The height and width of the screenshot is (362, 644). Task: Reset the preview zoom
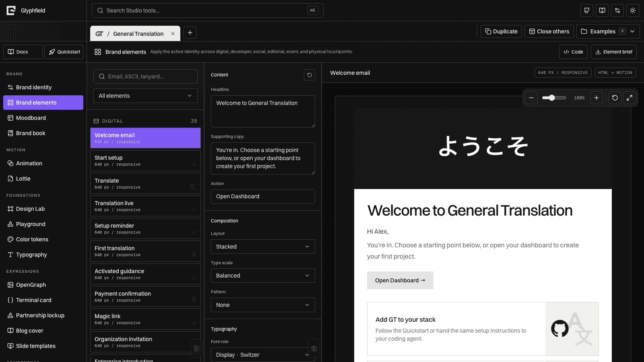[x=615, y=98]
